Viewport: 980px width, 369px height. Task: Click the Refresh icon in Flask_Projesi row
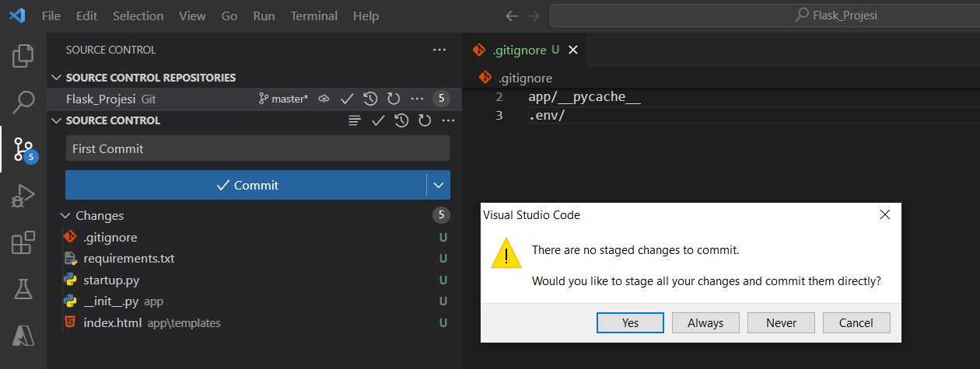pyautogui.click(x=394, y=99)
